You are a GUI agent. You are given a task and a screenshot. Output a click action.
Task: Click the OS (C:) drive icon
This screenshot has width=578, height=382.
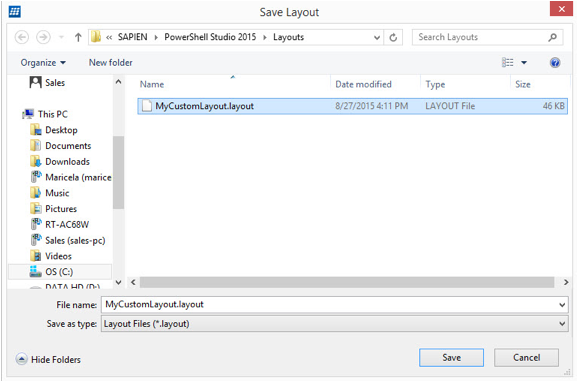point(35,272)
